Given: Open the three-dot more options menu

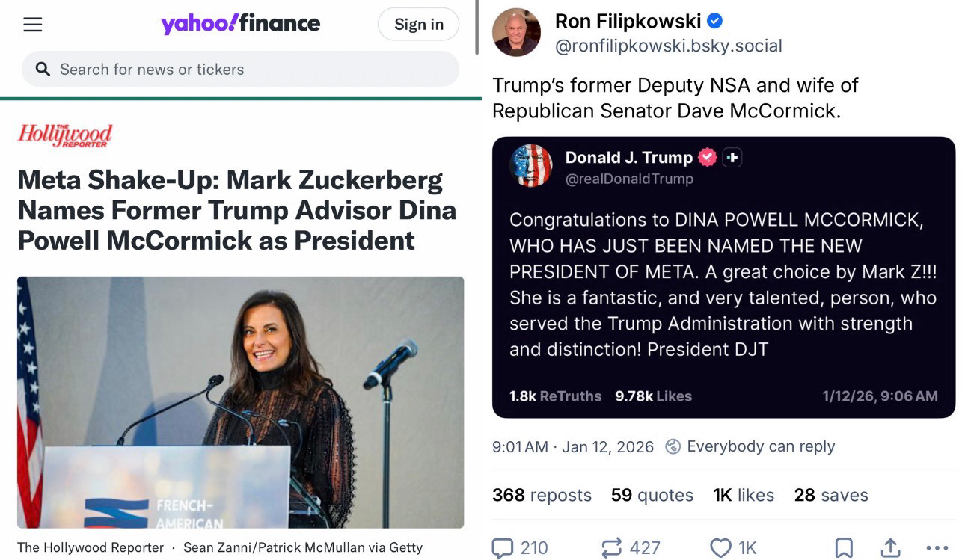Looking at the screenshot, I should pos(937,548).
